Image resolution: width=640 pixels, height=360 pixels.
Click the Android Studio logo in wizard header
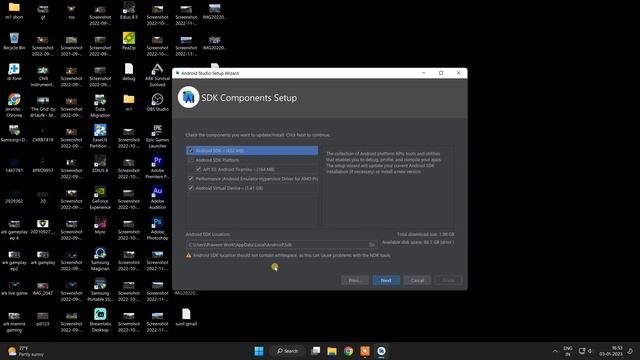coord(188,98)
